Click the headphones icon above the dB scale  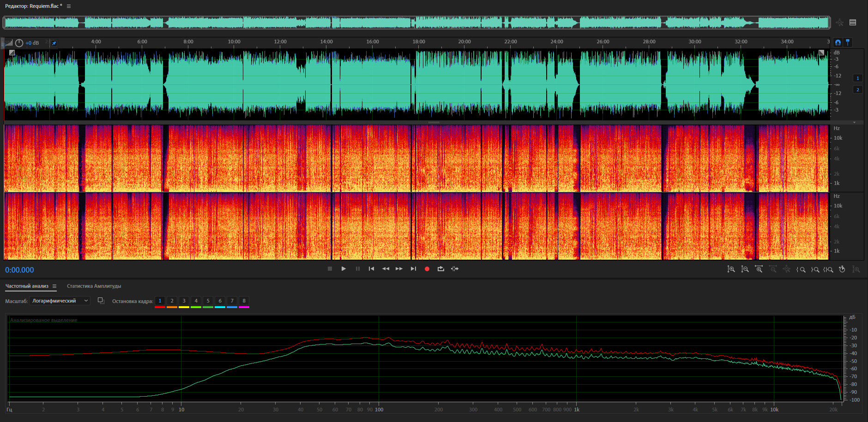[838, 42]
